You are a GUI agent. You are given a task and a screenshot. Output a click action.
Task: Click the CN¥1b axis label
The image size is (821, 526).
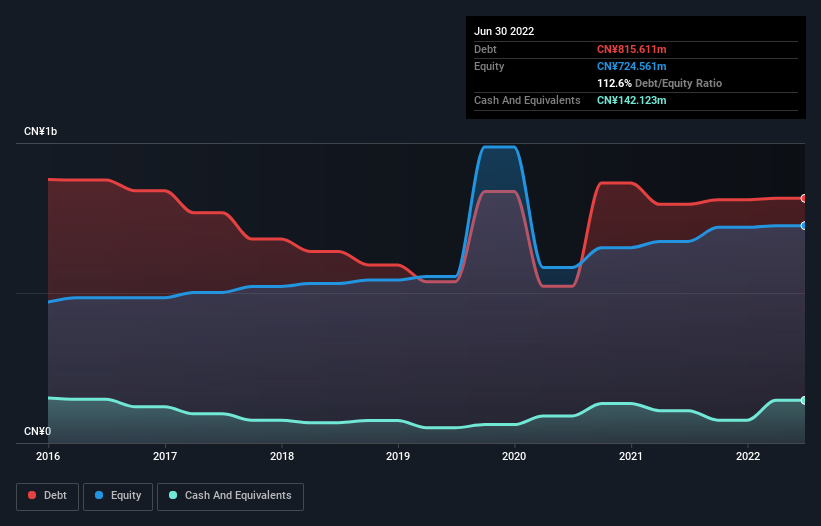pyautogui.click(x=40, y=131)
